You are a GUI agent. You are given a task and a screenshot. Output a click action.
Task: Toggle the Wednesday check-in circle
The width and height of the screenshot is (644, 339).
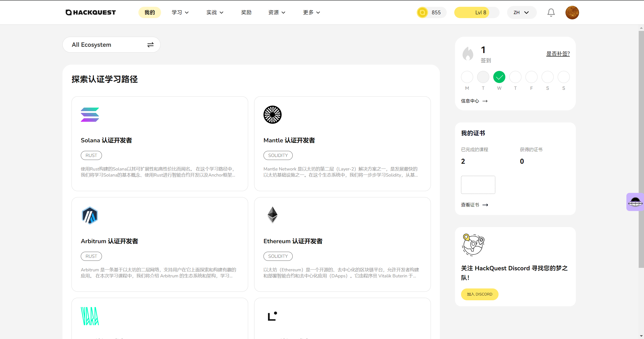pyautogui.click(x=499, y=77)
